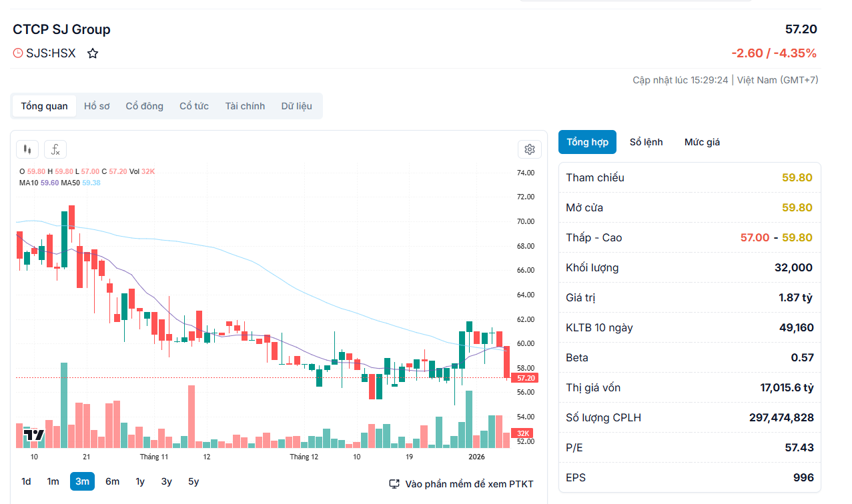Open the "Cổ đông" section
The image size is (852, 504).
pos(144,105)
